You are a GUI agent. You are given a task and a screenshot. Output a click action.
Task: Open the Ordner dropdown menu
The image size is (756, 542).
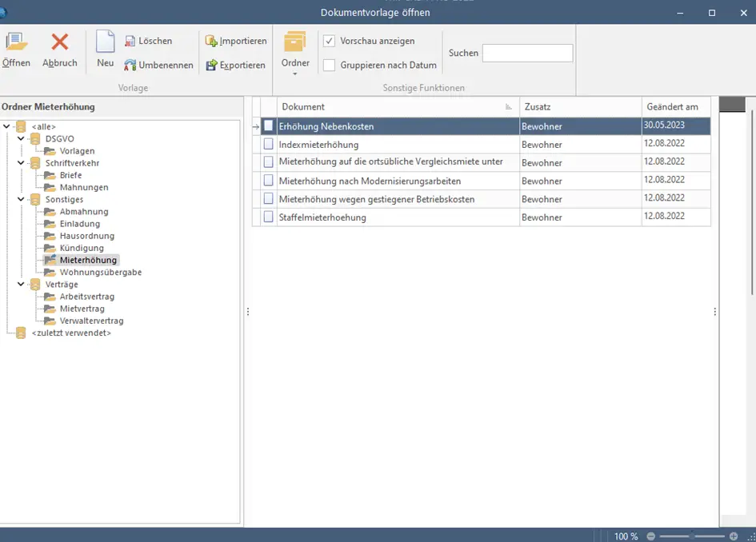295,54
